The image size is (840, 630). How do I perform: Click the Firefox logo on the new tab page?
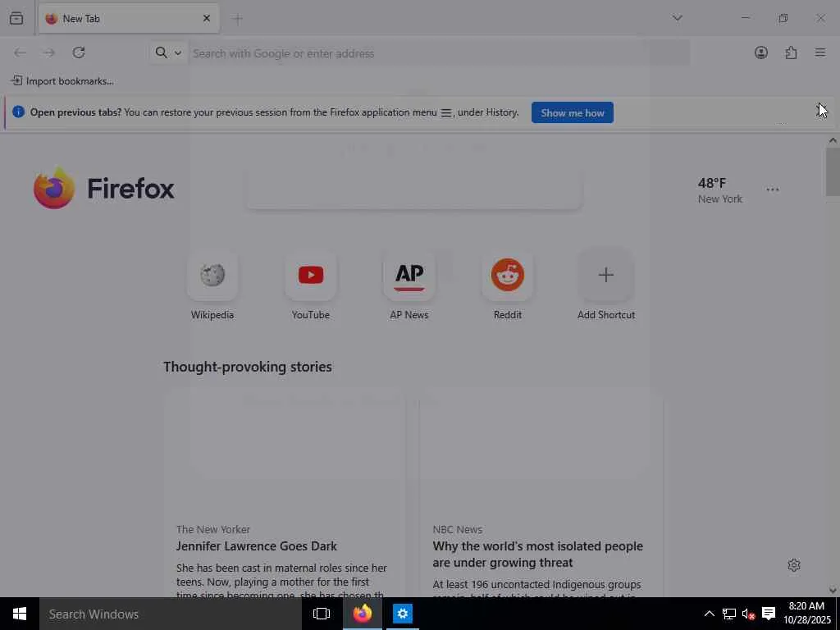[104, 188]
